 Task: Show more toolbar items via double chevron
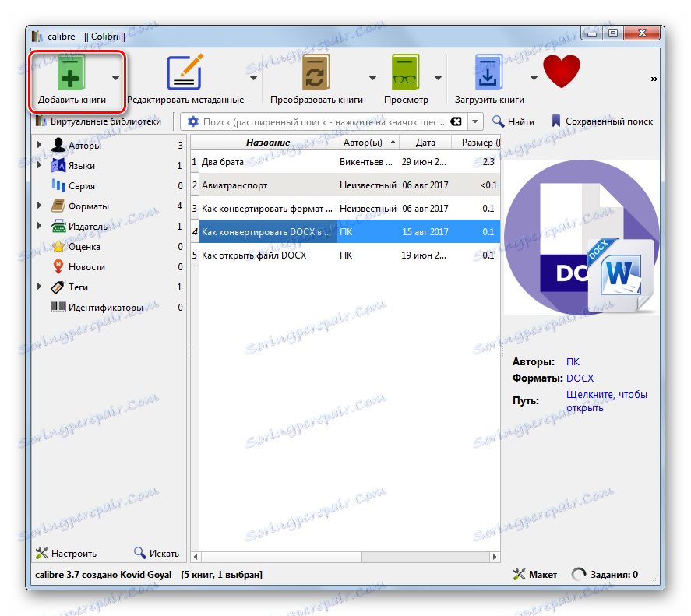pyautogui.click(x=654, y=79)
